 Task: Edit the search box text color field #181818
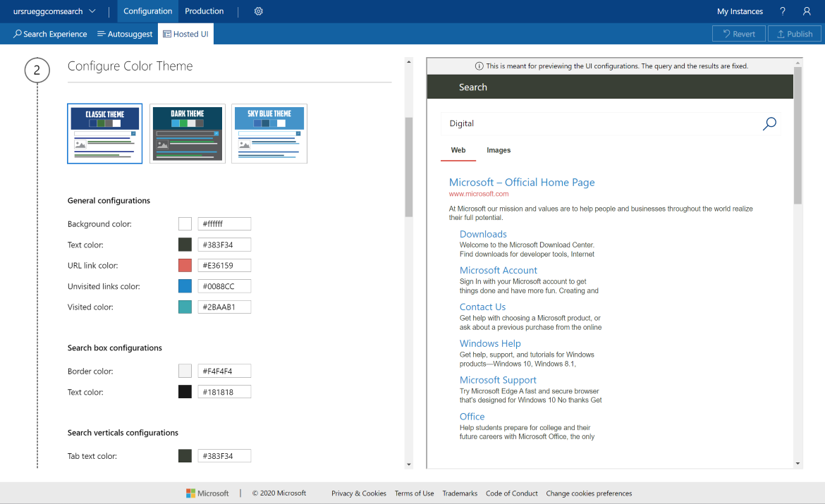point(224,392)
